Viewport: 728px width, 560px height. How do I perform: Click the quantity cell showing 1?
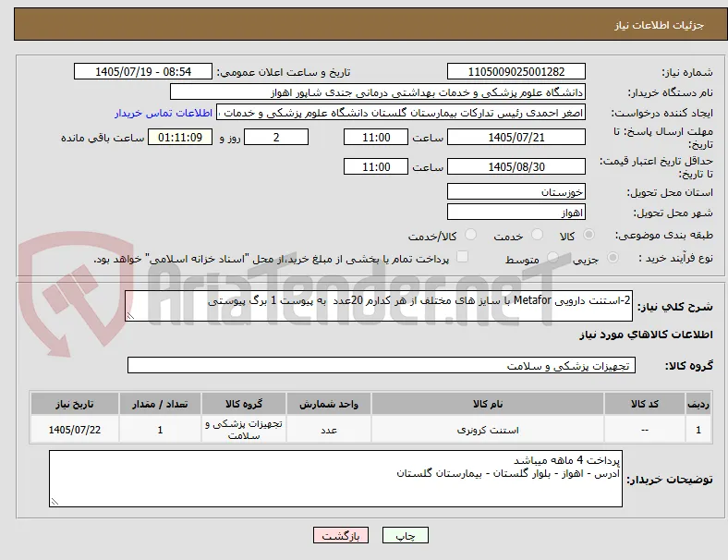coord(160,430)
